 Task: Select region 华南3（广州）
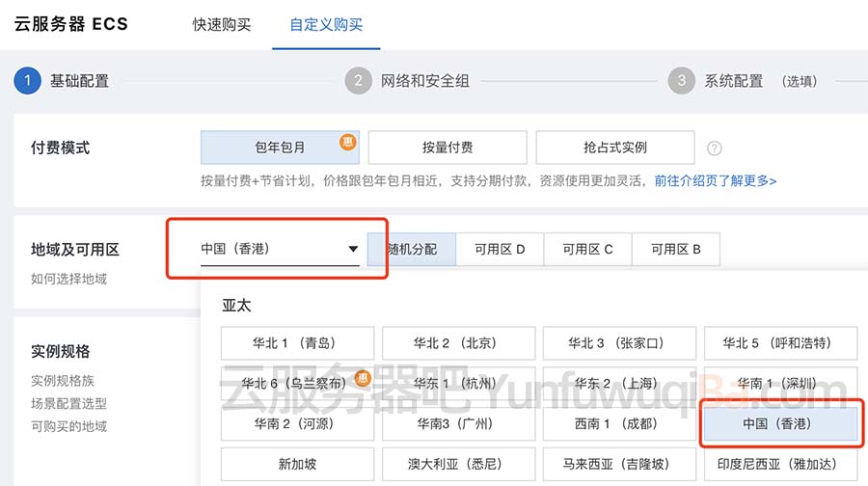458,424
